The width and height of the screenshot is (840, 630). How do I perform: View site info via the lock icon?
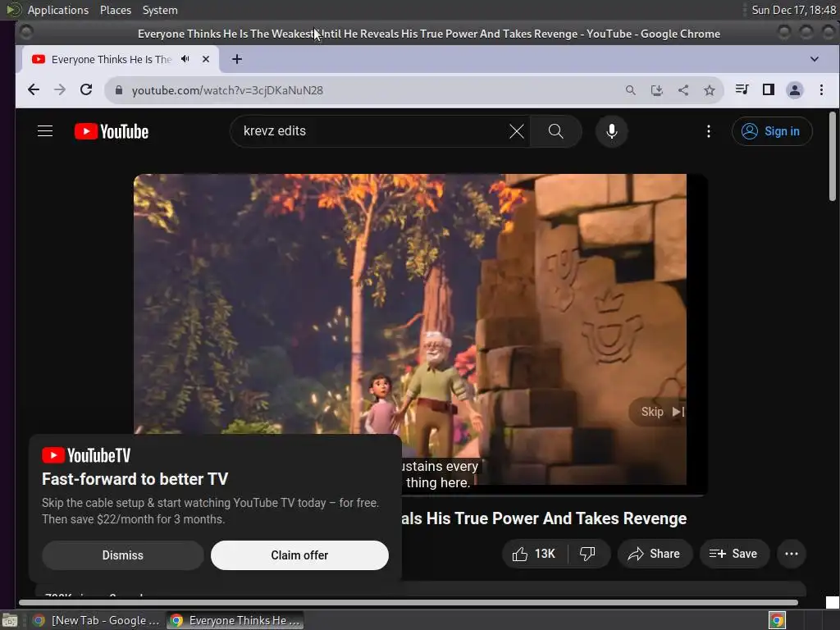(119, 90)
